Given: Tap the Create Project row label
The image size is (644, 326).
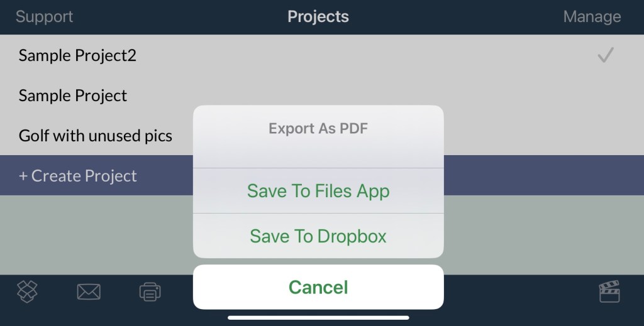Looking at the screenshot, I should tap(84, 176).
